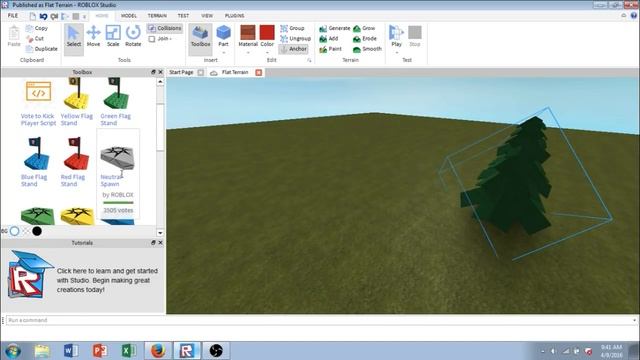This screenshot has width=640, height=360.
Task: Switch to the TERRAIN ribbon tab
Action: (x=157, y=16)
